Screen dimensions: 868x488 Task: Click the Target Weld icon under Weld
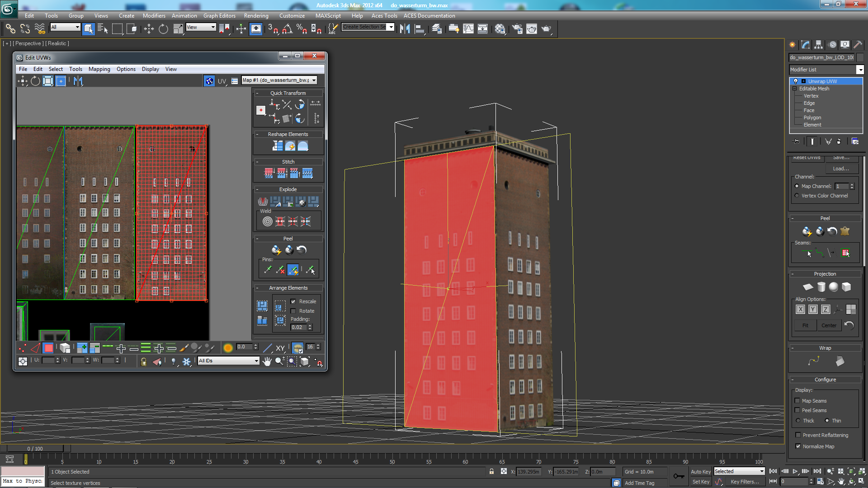268,221
